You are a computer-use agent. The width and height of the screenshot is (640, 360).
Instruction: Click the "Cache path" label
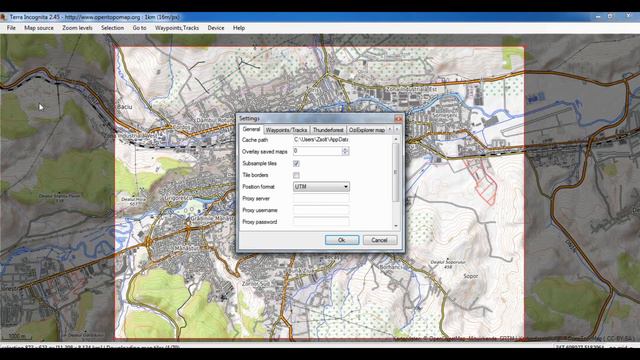point(255,140)
